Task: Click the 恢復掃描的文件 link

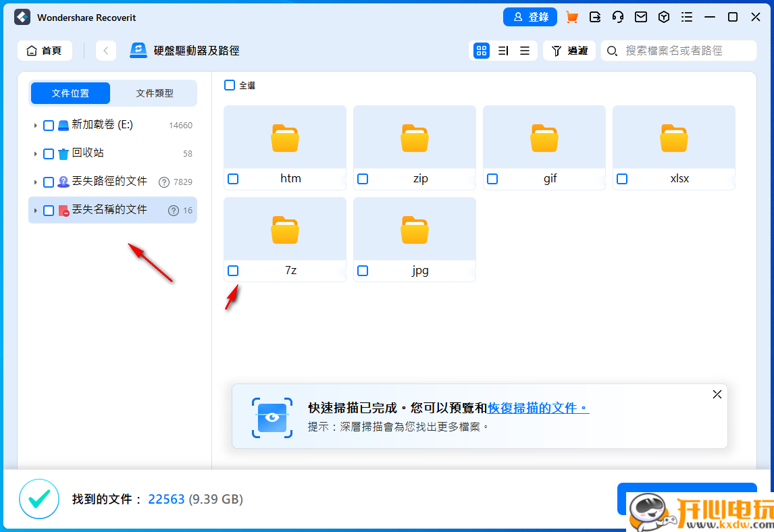Action: (x=537, y=408)
